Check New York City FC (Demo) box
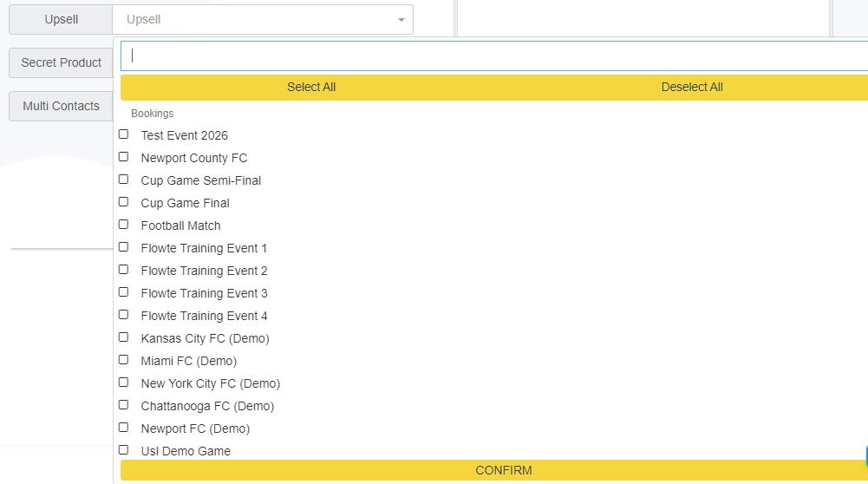Screen dimensions: 868x484 (x=123, y=383)
